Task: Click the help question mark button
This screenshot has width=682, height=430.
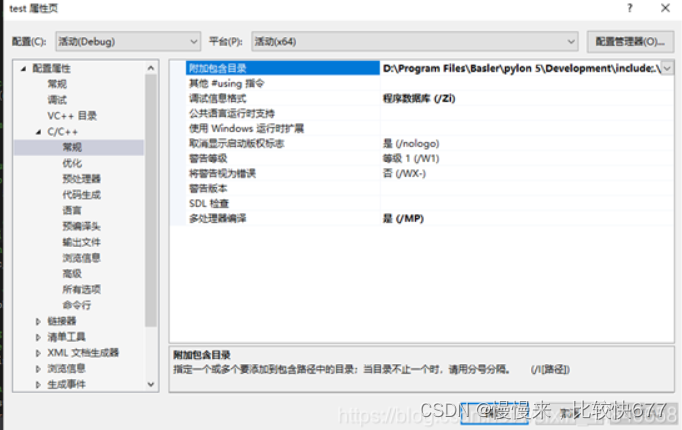Action: click(630, 8)
